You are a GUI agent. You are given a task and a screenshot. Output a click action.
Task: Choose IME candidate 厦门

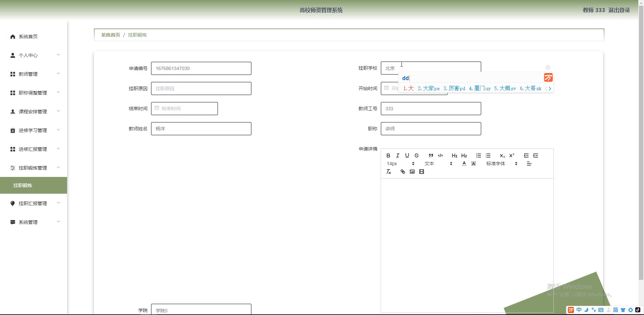point(480,88)
